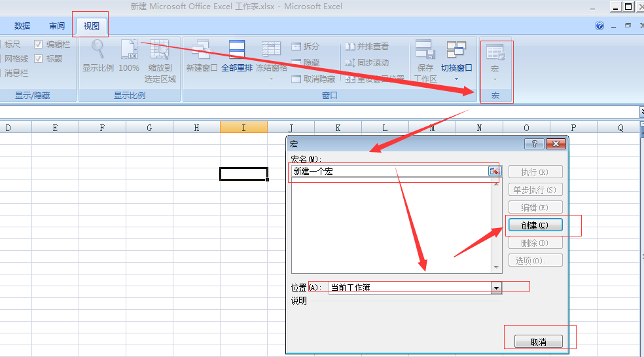Viewport: 644px width, 357px height.
Task: Open Freeze Panes (冻结窗格) icon
Action: (271, 49)
